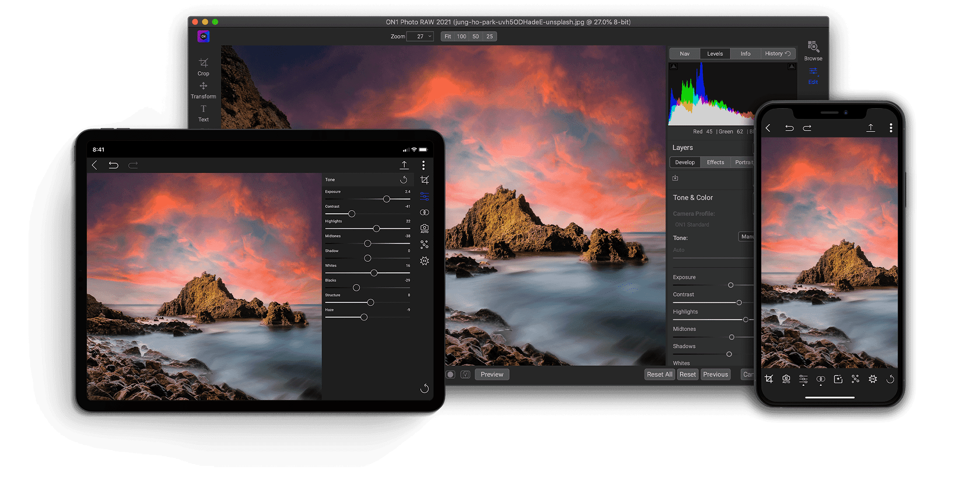
Task: Tap the Auto camera icon in phone bottom bar
Action: pyautogui.click(x=786, y=379)
